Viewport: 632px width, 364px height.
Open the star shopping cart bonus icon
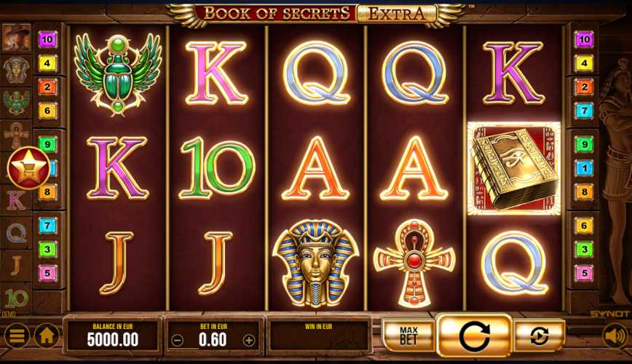28,168
